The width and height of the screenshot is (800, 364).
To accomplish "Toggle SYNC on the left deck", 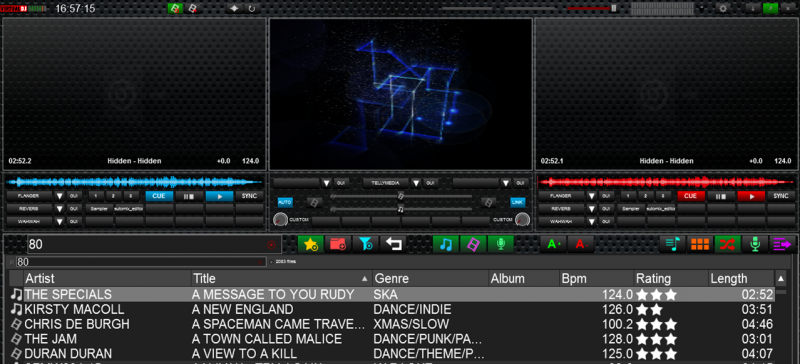I will 250,196.
